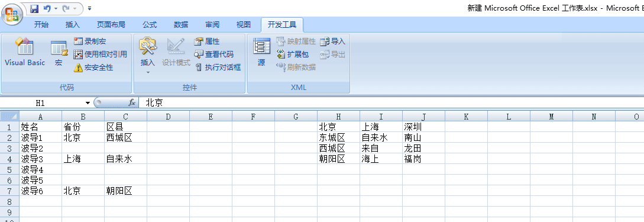644x222 pixels.
Task: Select cell I1 上海
Action: coord(381,127)
